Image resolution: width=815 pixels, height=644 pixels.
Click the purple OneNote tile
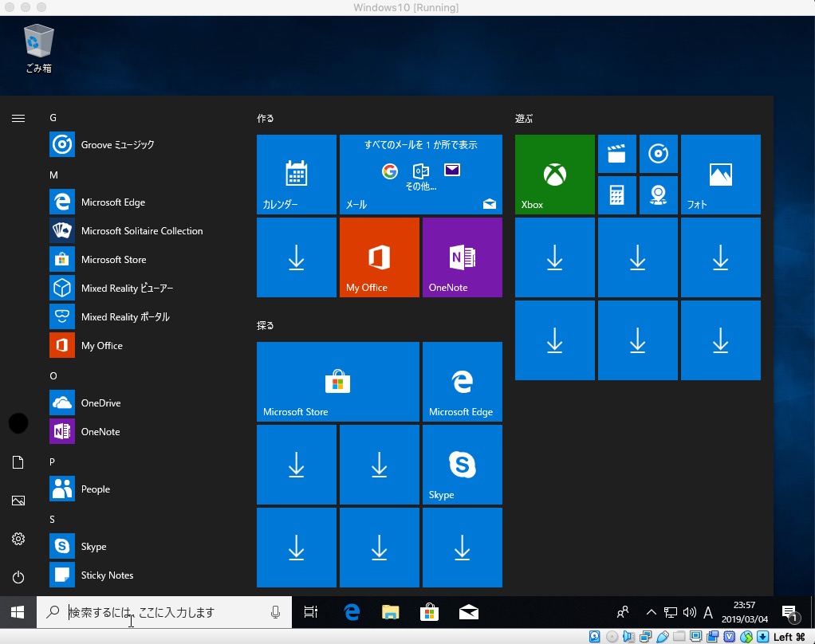[x=462, y=257]
